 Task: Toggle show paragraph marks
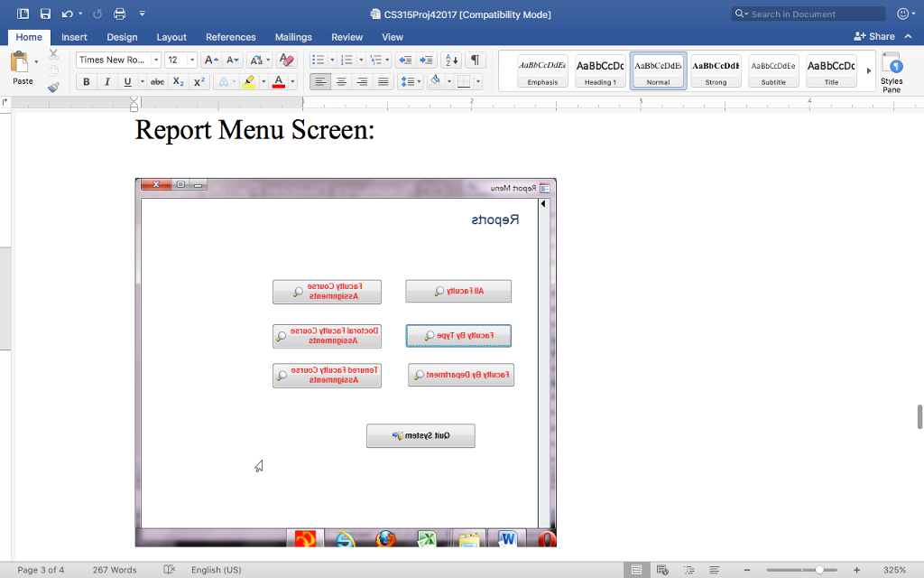475,60
